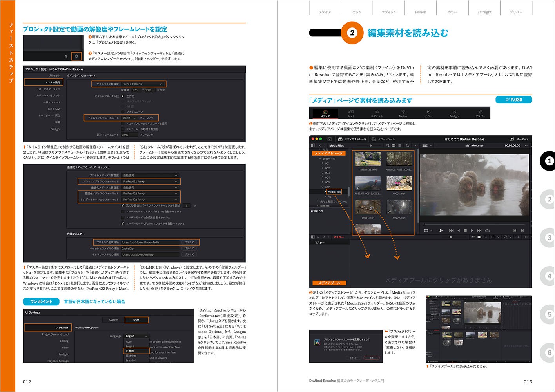Open the timeline frame rate 29.97 dropdown

[130, 118]
